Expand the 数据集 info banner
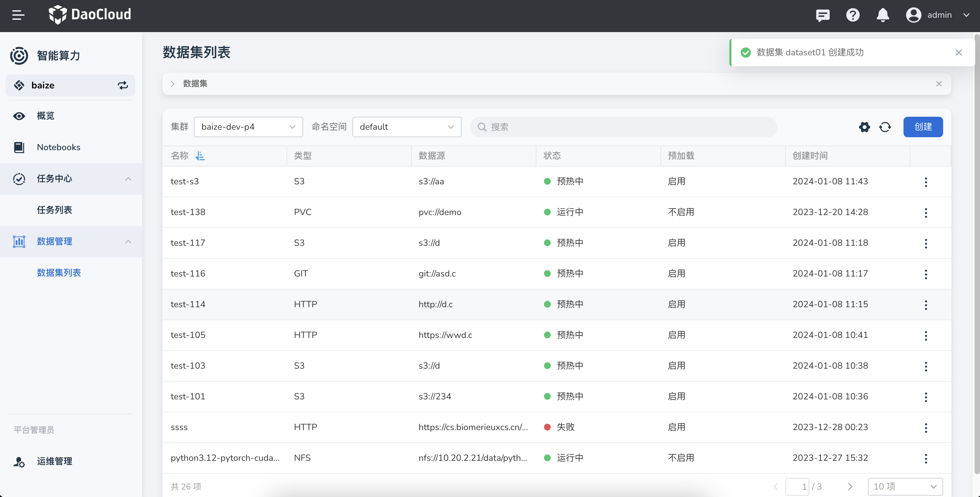Viewport: 980px width, 497px height. pyautogui.click(x=173, y=84)
